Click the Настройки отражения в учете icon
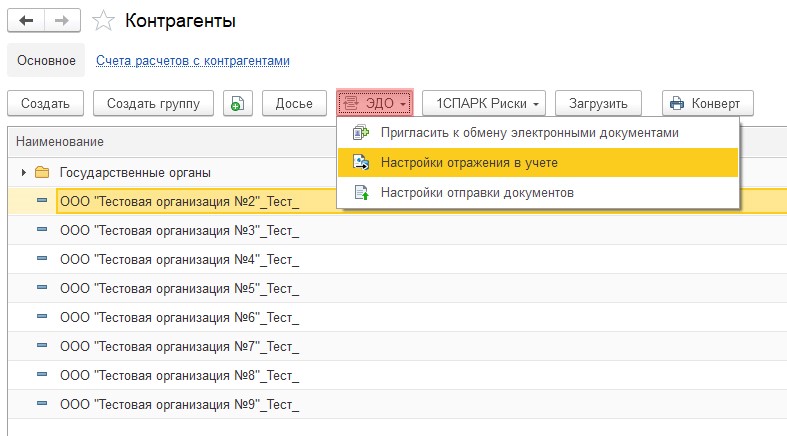 click(360, 162)
